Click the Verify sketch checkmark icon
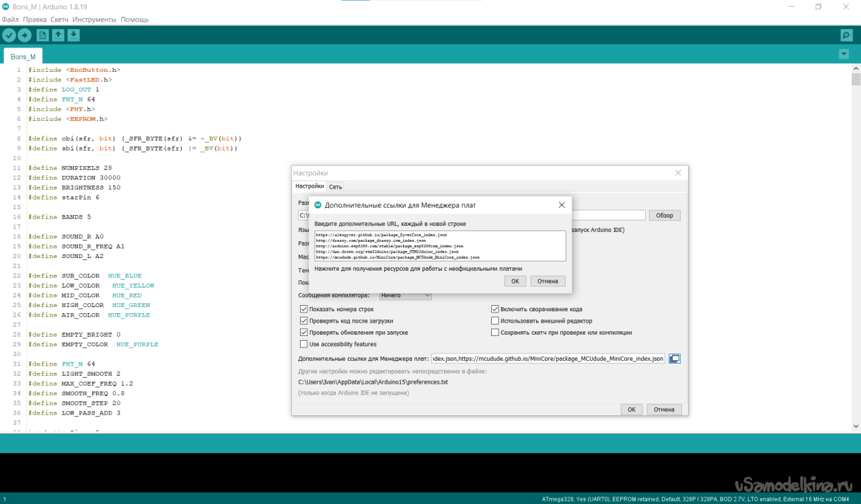This screenshot has width=861, height=504. coord(9,35)
